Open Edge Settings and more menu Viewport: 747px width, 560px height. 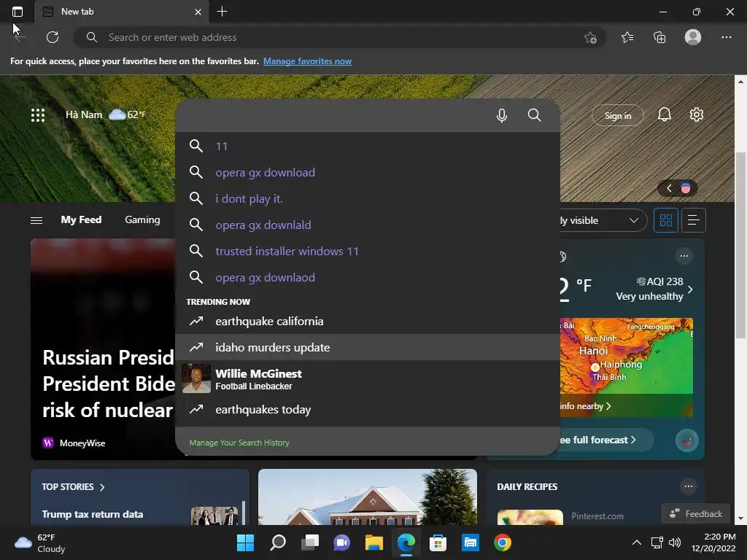point(726,37)
